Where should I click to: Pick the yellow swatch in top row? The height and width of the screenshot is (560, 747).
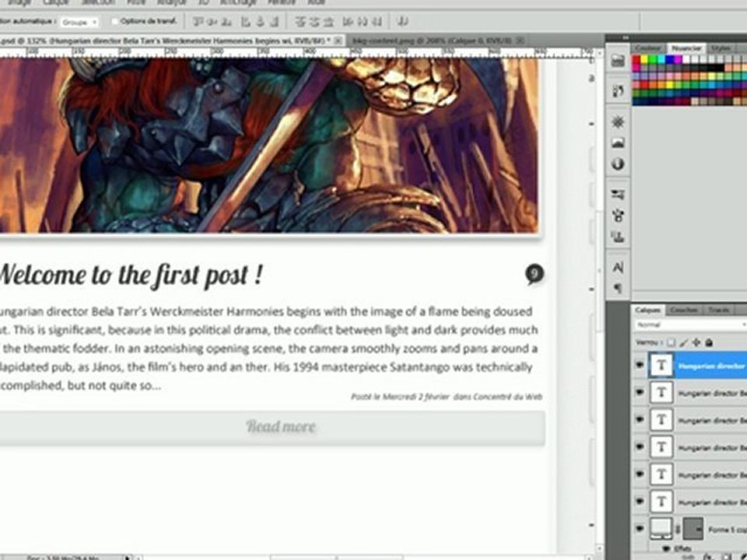pyautogui.click(x=644, y=60)
